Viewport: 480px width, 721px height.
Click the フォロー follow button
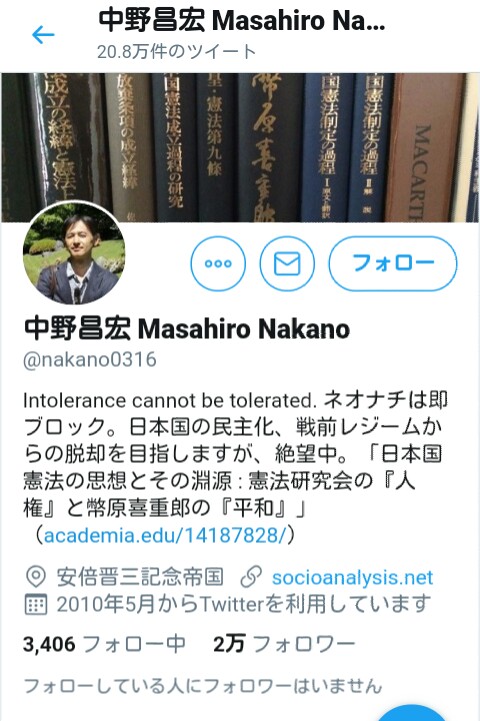(393, 263)
